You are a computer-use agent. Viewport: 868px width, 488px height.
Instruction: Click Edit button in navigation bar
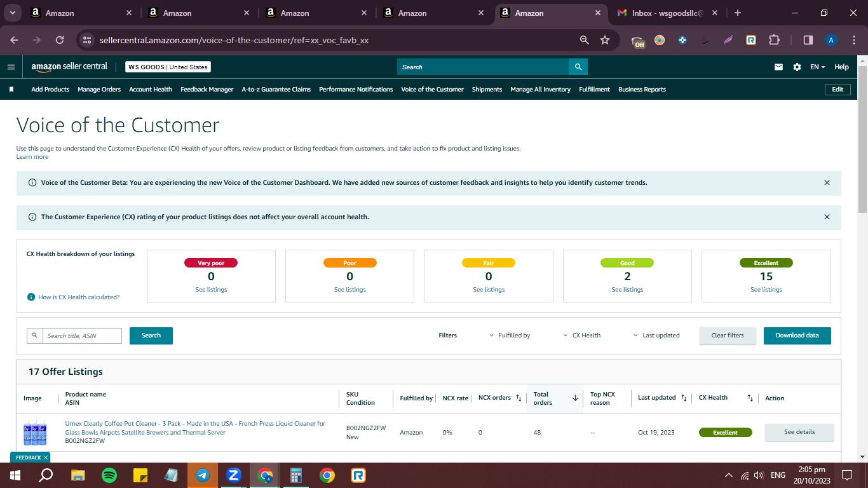click(837, 90)
